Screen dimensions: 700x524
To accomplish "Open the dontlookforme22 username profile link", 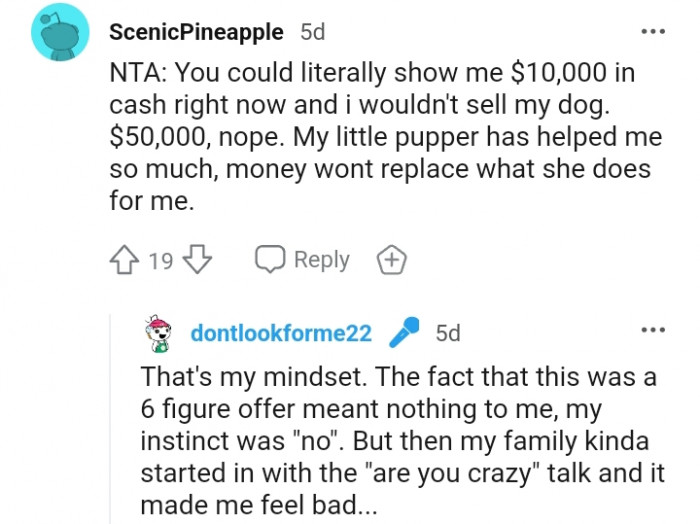I will pyautogui.click(x=281, y=333).
